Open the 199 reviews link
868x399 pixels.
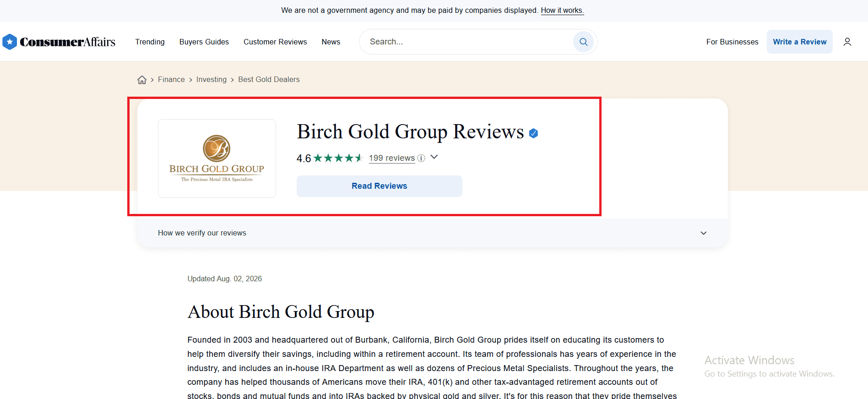point(392,158)
